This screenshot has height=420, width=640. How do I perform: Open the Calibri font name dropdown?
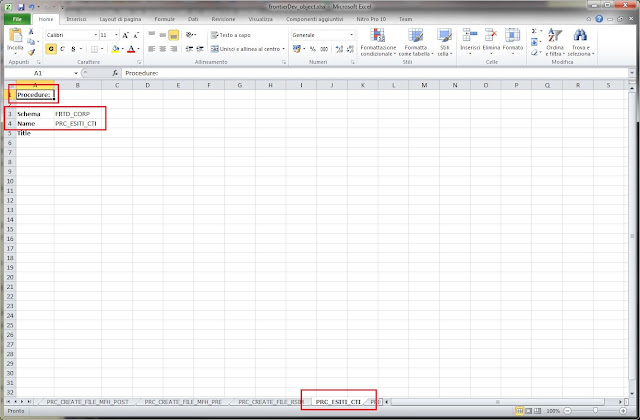[96, 35]
